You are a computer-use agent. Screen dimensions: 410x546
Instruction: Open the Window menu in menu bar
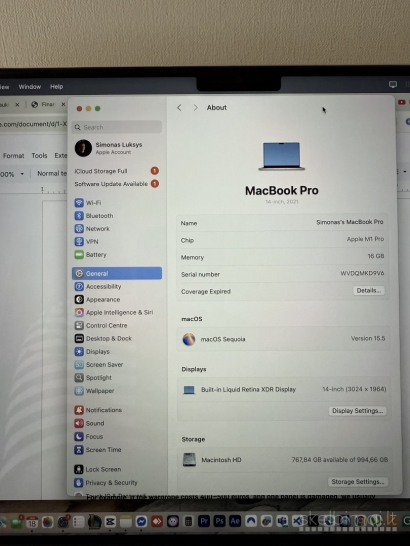tap(30, 86)
